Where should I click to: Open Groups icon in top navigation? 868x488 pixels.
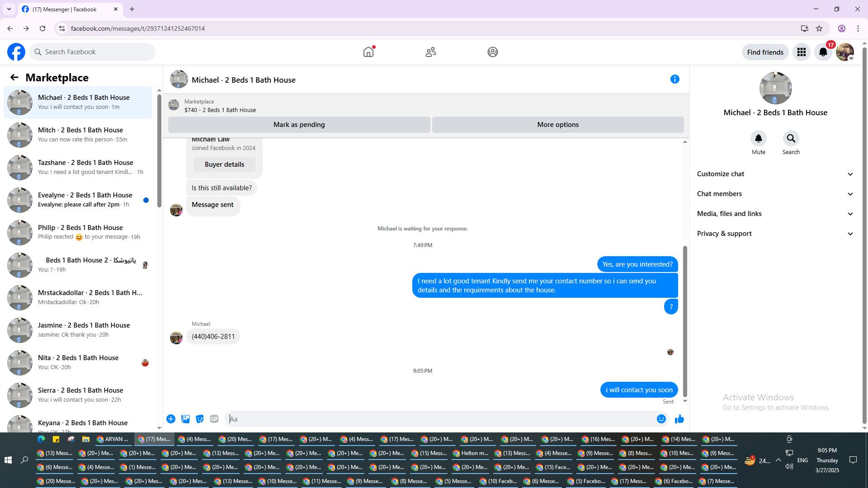(x=493, y=52)
